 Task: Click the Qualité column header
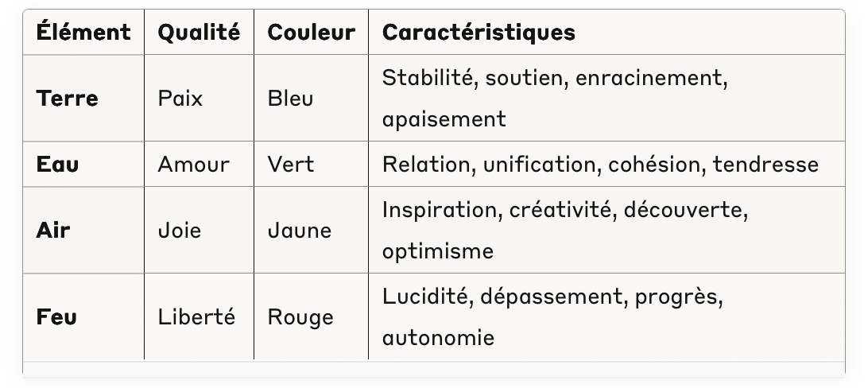click(199, 33)
